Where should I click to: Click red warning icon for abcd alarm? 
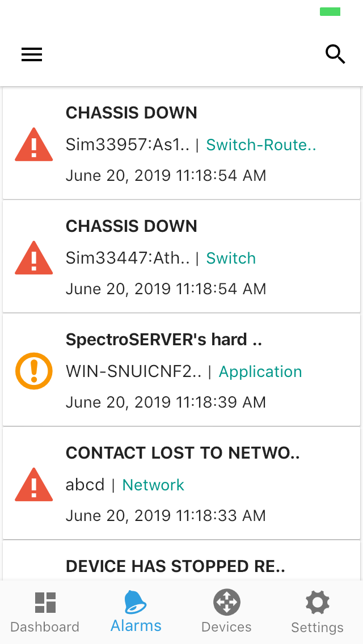[34, 485]
